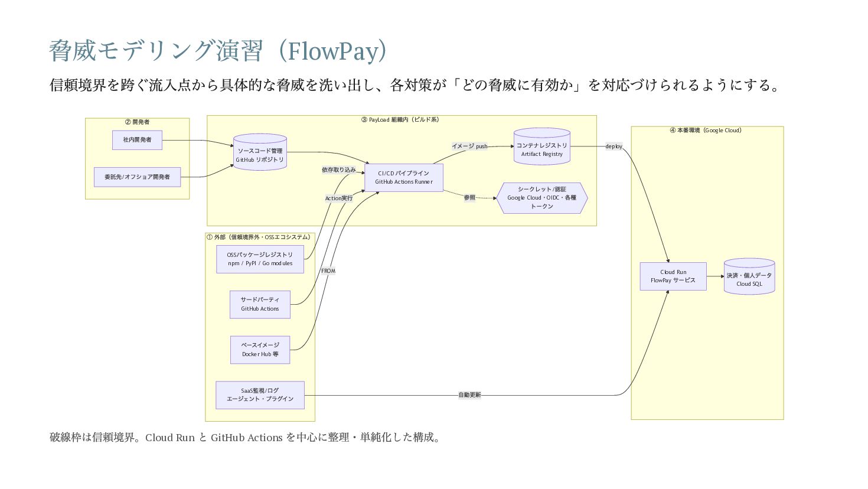The width and height of the screenshot is (868, 489).
Task: Select the subtitle sentence starting with 信頼境界を跨ぐ
Action: (415, 85)
